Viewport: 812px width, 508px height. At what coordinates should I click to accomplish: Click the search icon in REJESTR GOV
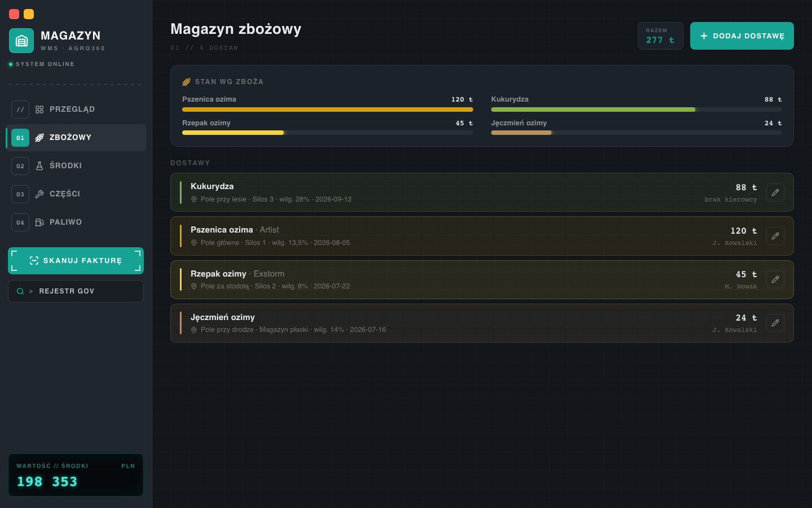point(20,291)
